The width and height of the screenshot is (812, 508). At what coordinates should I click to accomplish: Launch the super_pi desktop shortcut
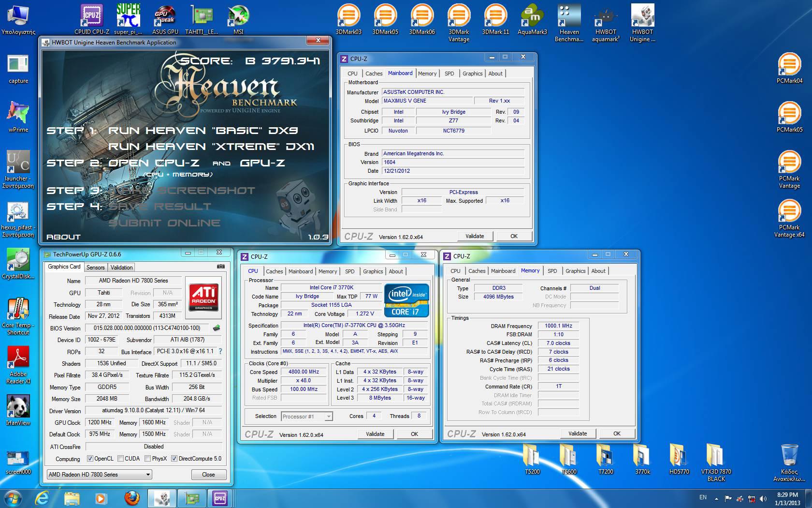[128, 19]
